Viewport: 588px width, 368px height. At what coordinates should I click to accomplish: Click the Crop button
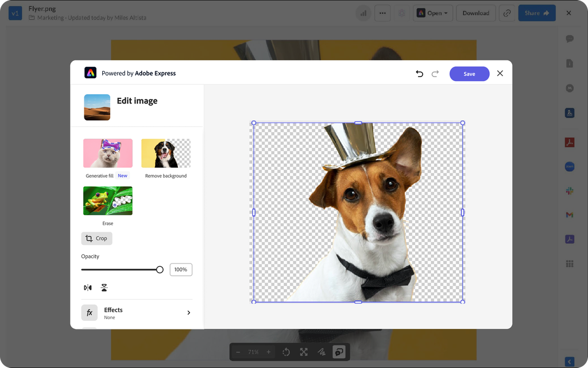tap(96, 238)
